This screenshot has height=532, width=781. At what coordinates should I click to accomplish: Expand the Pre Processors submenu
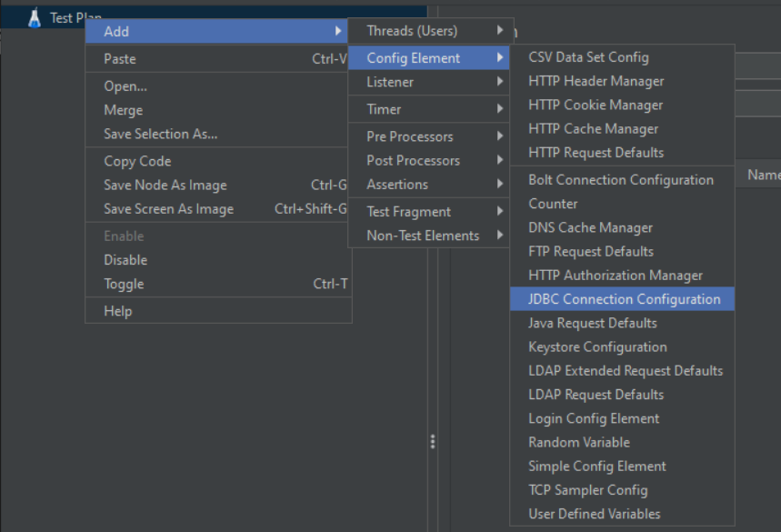429,136
